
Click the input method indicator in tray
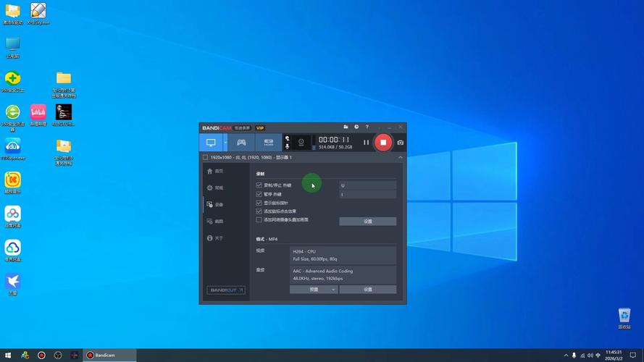(598, 355)
